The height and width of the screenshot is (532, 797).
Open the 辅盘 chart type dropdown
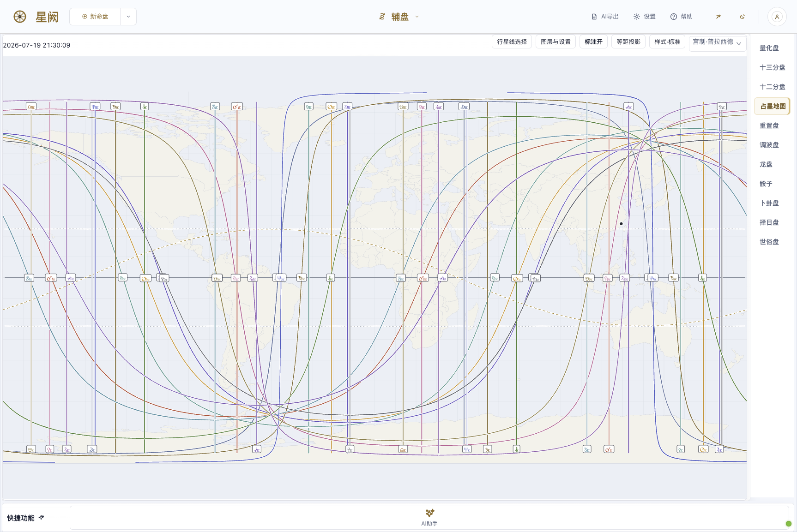(x=399, y=17)
